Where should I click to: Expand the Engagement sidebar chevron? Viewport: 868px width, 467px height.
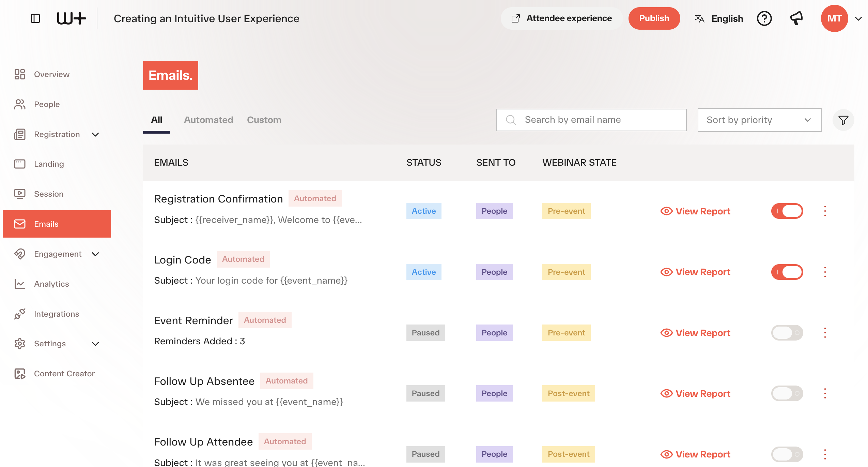pyautogui.click(x=96, y=254)
